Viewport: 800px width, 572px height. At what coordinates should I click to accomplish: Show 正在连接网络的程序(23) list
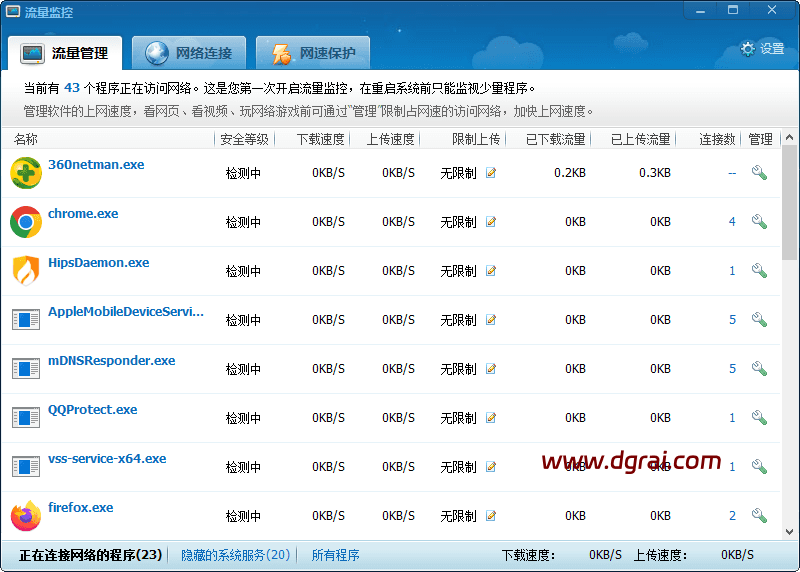(x=90, y=555)
